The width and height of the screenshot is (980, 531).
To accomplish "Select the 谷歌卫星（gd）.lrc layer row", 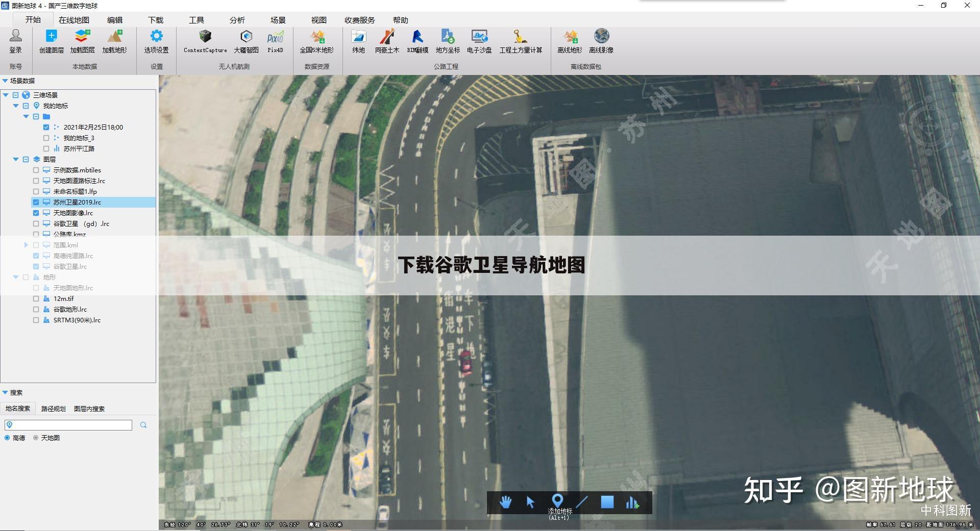I will [93, 223].
